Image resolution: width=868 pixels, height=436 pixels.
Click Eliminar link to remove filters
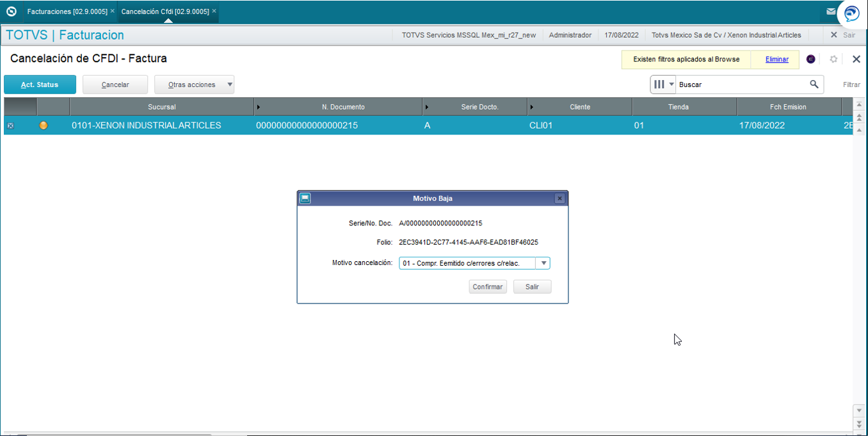[777, 60]
